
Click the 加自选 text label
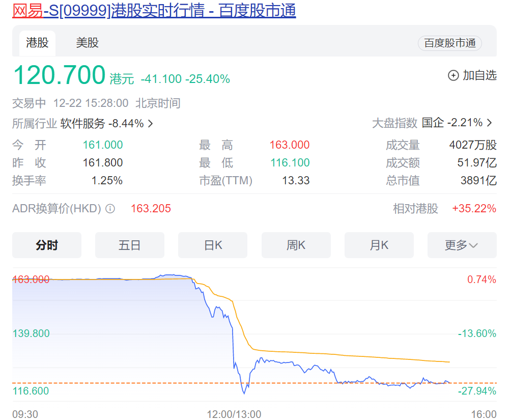coord(480,75)
